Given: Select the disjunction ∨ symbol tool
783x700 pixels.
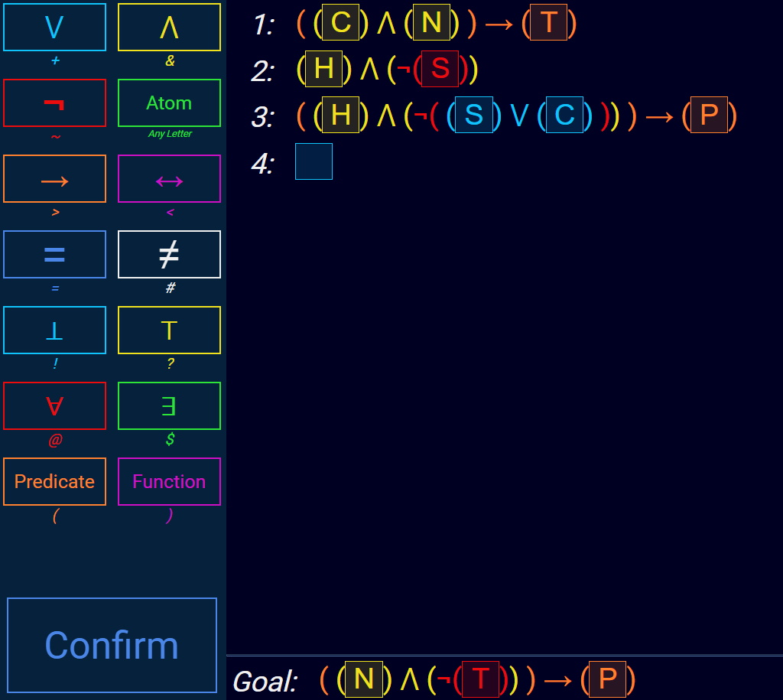Looking at the screenshot, I should pyautogui.click(x=54, y=27).
